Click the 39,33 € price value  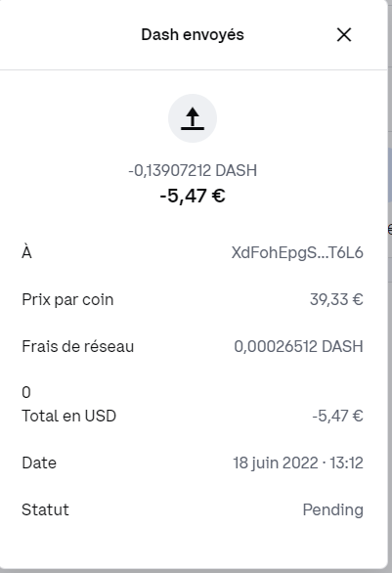pyautogui.click(x=336, y=299)
